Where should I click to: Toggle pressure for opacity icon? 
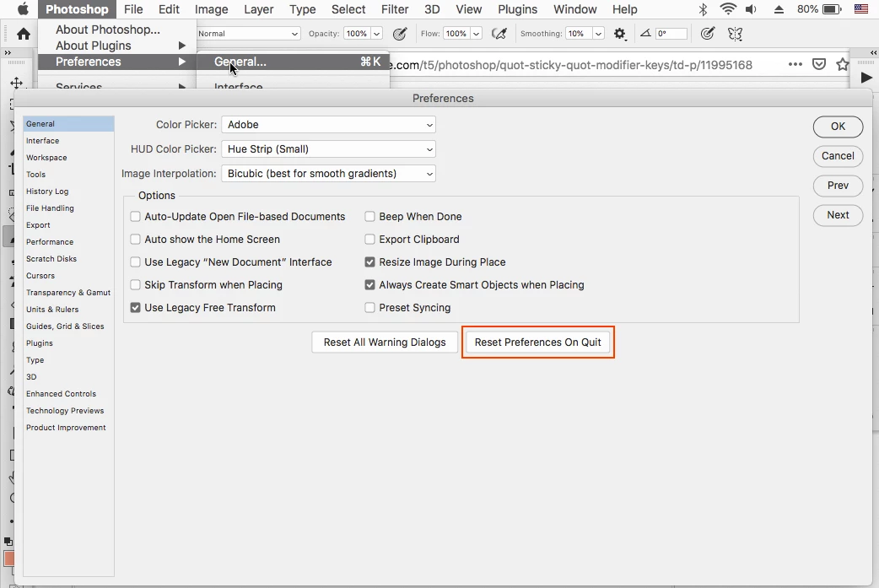[400, 34]
